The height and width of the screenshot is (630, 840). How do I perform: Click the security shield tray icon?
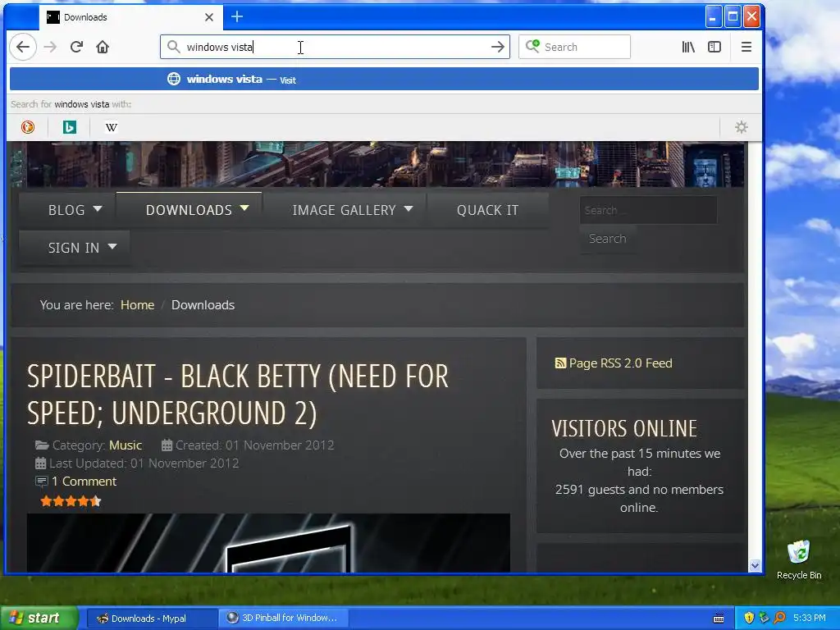click(749, 618)
